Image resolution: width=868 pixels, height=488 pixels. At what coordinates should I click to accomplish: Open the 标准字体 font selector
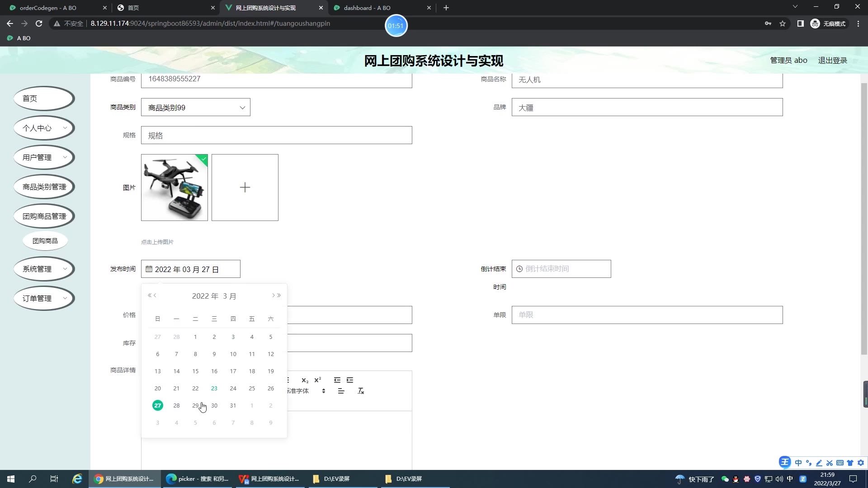[x=306, y=391]
